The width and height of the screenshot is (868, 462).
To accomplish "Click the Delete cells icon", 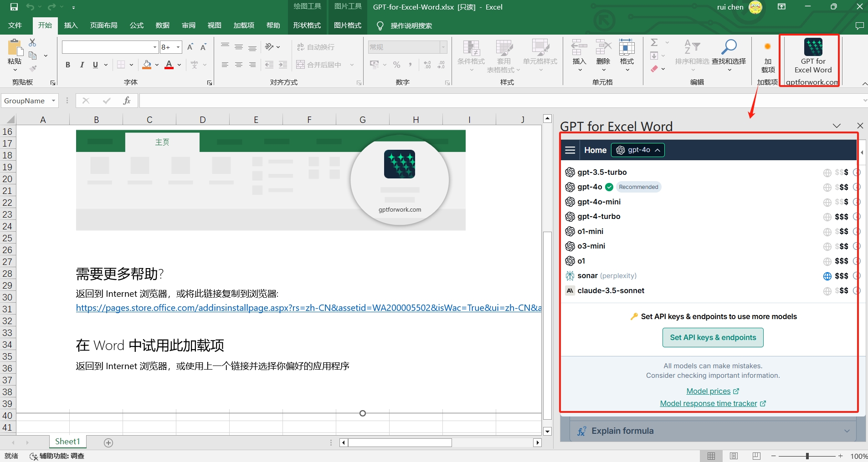I will click(603, 47).
